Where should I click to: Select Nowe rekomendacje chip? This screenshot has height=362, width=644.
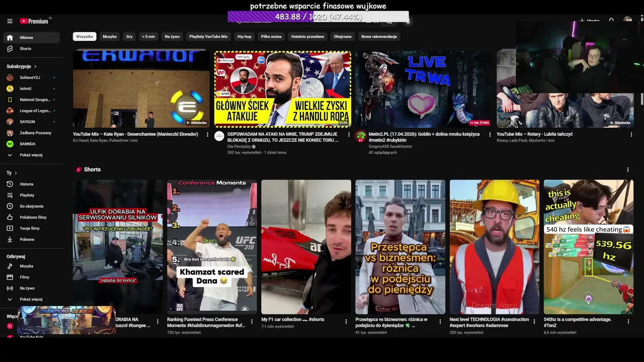[x=379, y=37]
